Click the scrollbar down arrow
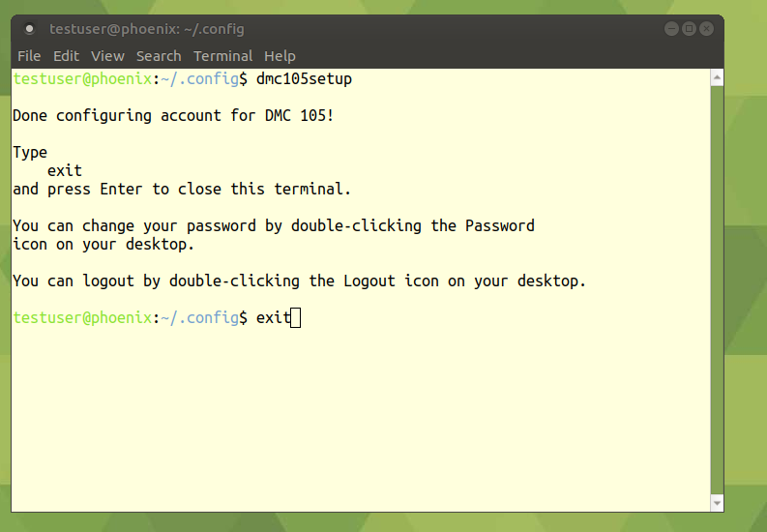 point(717,503)
